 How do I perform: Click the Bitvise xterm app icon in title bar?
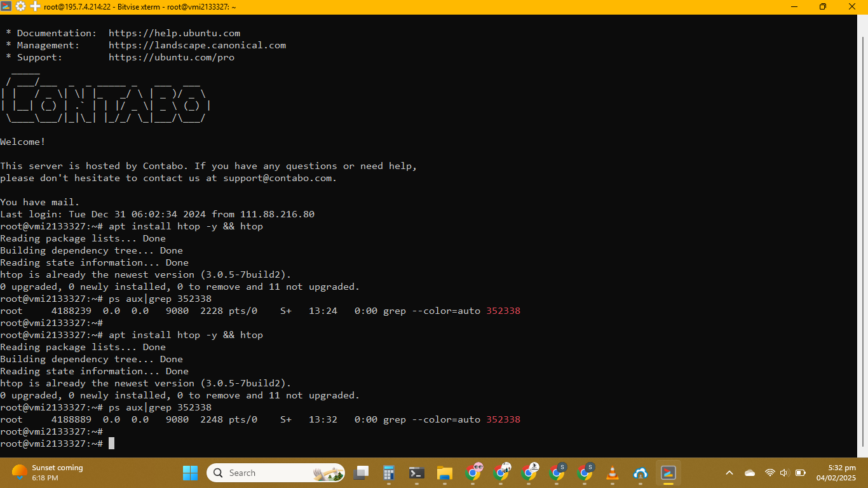pyautogui.click(x=6, y=6)
